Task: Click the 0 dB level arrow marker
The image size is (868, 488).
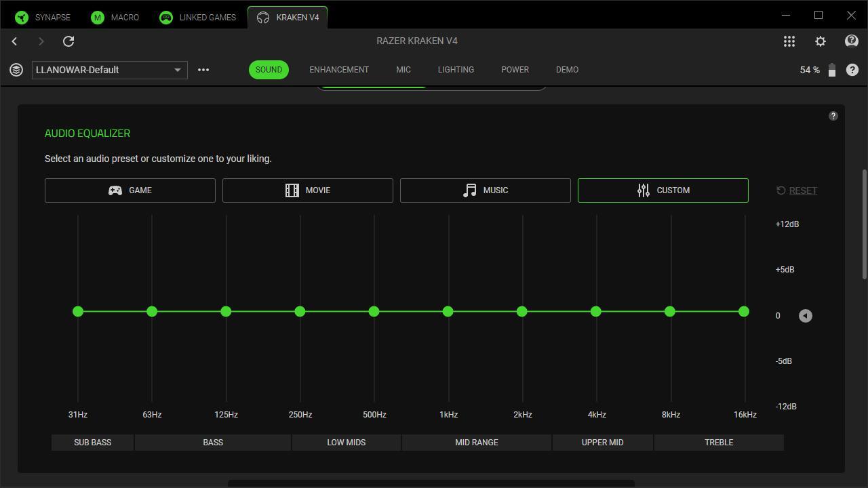Action: click(x=805, y=316)
